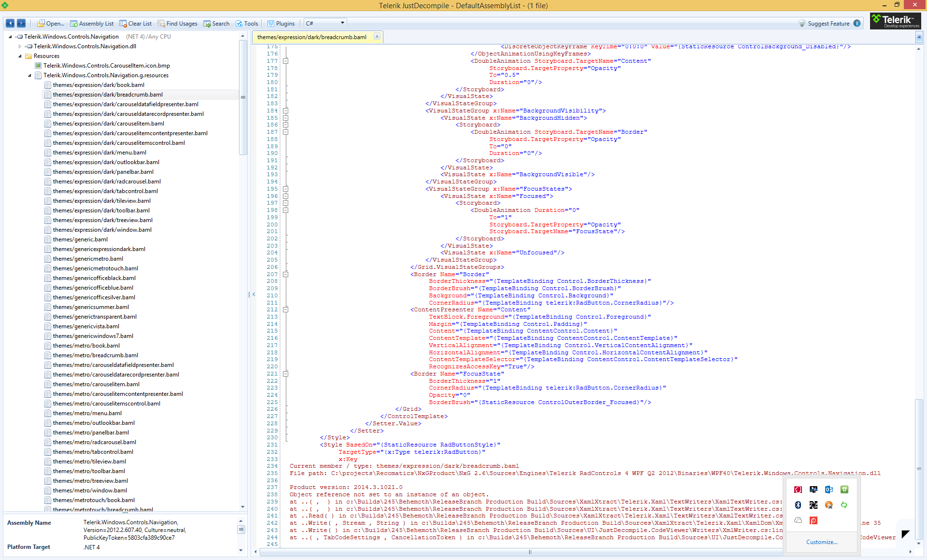
Task: Click the green sync arrows tray icon
Action: coord(844,505)
